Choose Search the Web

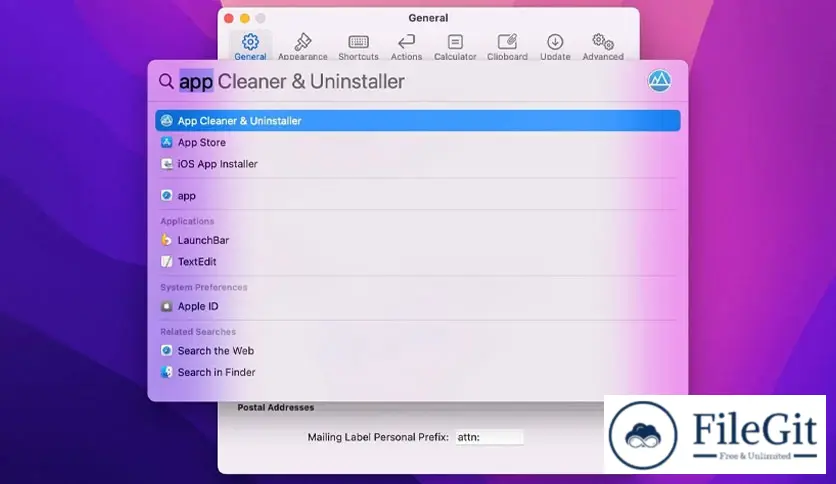(x=417, y=351)
